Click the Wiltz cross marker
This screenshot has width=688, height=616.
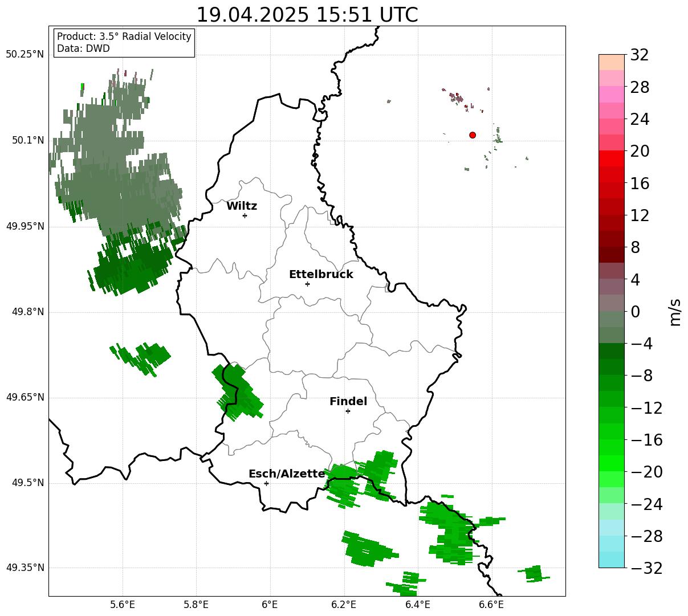[x=245, y=215]
